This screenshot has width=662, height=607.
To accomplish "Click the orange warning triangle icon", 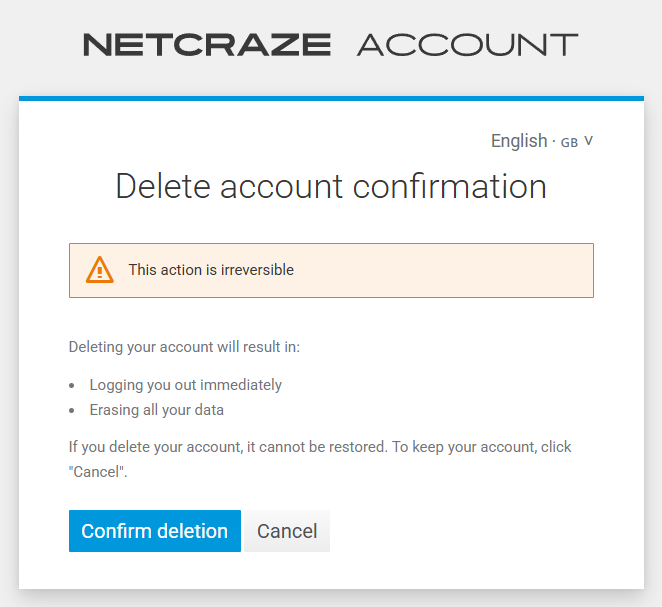I will (100, 270).
